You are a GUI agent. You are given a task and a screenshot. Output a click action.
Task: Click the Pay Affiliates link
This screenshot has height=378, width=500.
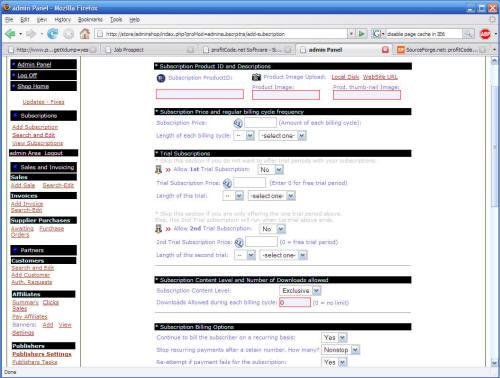pyautogui.click(x=30, y=317)
